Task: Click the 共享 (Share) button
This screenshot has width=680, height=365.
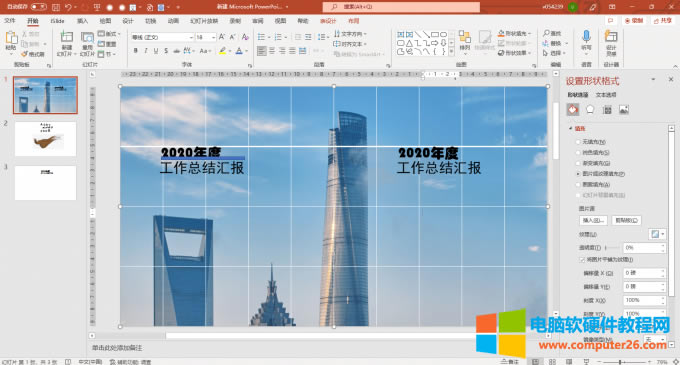Action: 662,20
